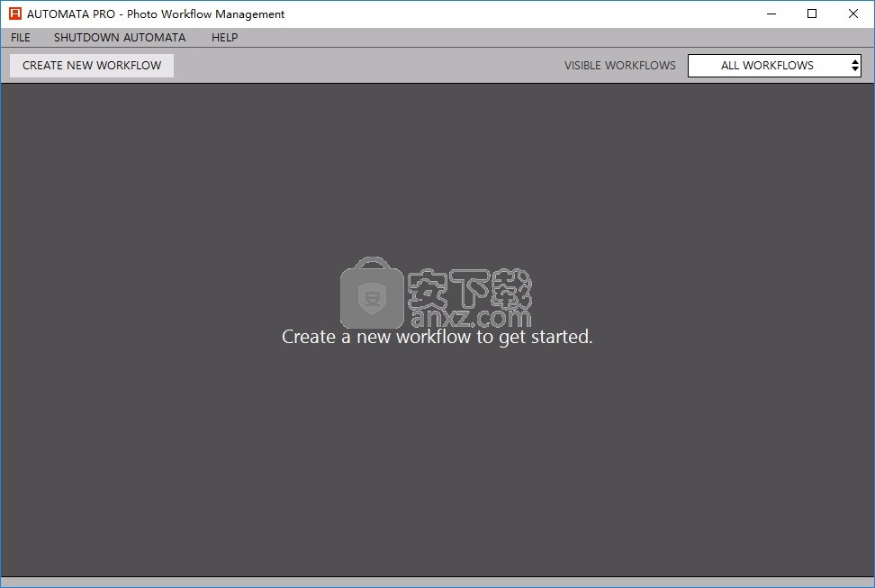Maximize the Automata Pro window
875x588 pixels.
tap(812, 14)
